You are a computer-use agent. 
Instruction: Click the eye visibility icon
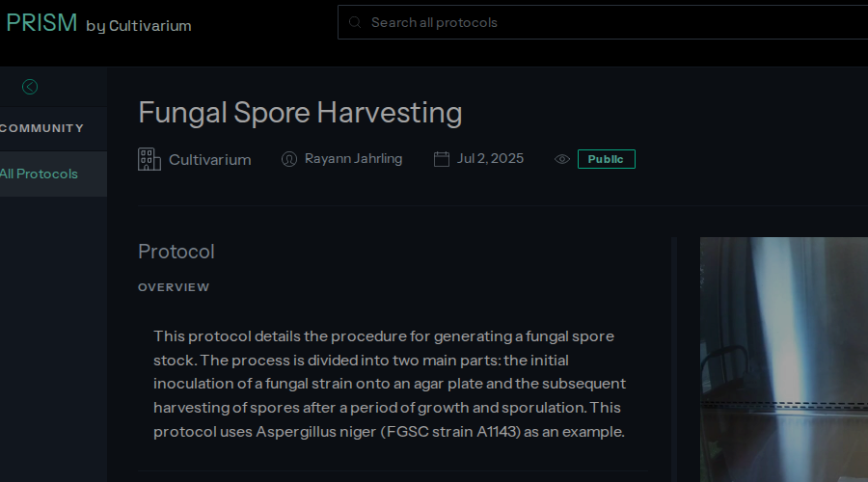pyautogui.click(x=562, y=159)
